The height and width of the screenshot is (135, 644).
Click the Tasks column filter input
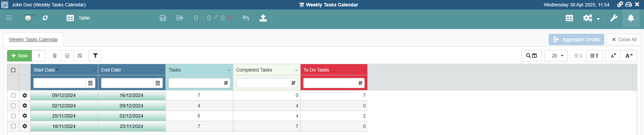point(195,83)
